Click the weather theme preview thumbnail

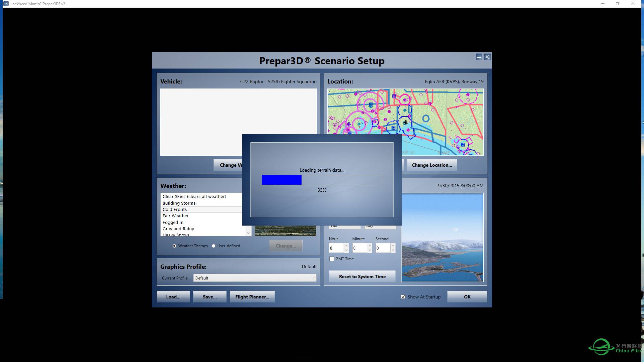285,231
